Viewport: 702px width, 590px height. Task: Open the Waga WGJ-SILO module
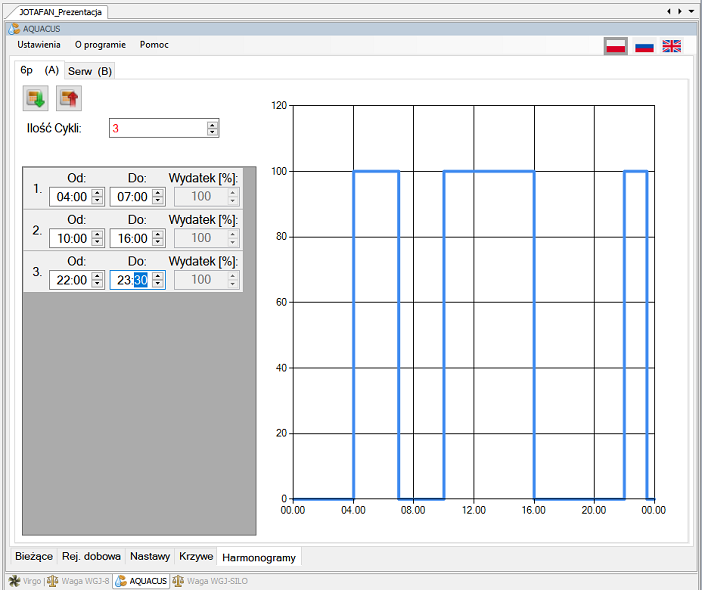tap(212, 580)
